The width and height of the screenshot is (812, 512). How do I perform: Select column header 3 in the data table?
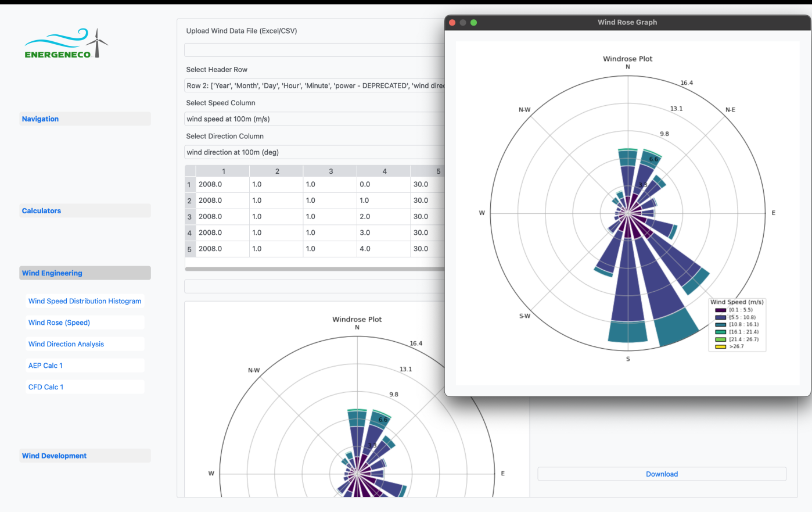pyautogui.click(x=330, y=171)
